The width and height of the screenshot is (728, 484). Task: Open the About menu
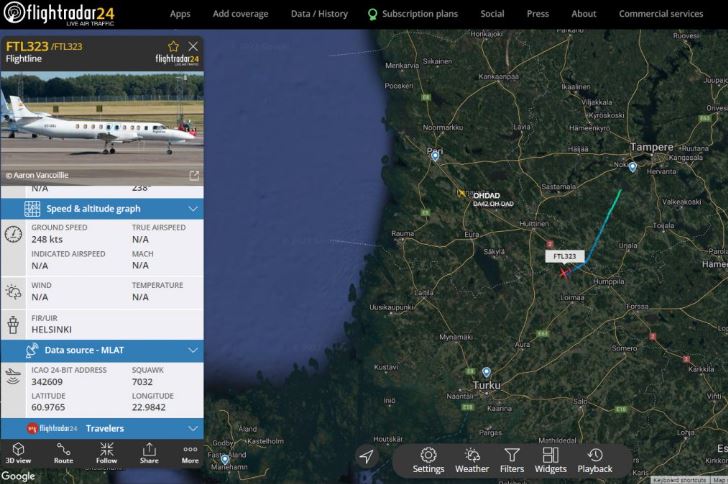584,14
